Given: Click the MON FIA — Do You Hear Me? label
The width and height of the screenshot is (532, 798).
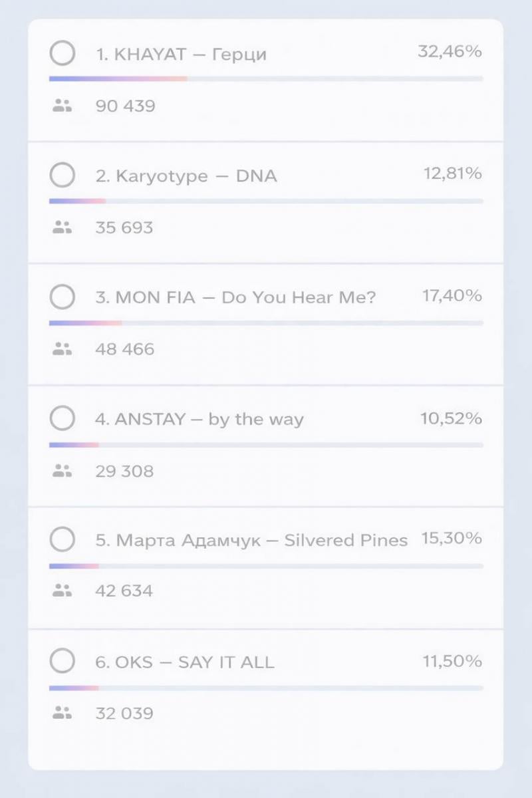Looking at the screenshot, I should pyautogui.click(x=235, y=297).
